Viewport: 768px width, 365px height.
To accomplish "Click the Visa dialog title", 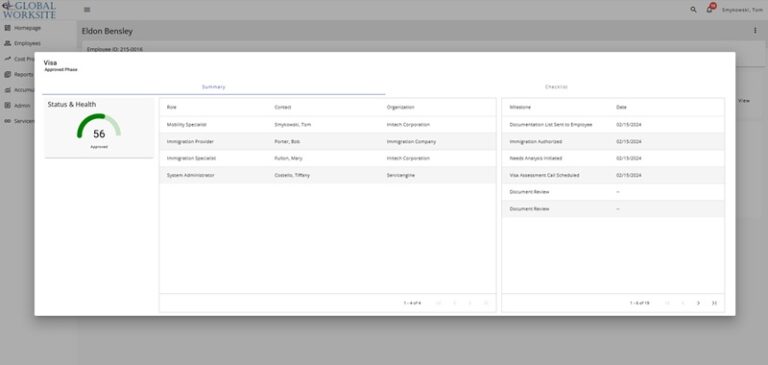I will coord(50,63).
